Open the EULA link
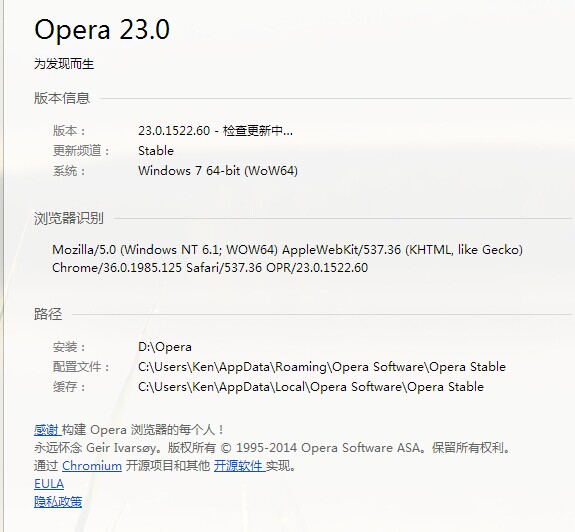 (x=49, y=484)
